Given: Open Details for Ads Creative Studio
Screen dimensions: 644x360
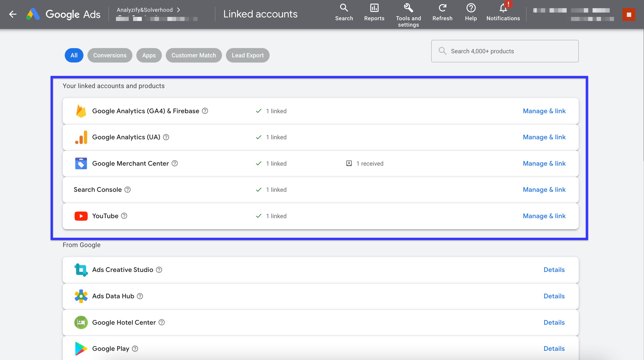Looking at the screenshot, I should point(554,270).
